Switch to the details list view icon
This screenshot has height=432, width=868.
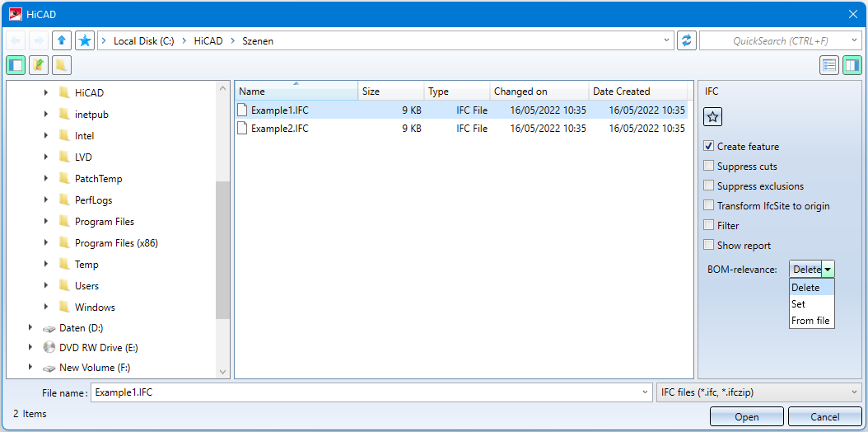(829, 65)
